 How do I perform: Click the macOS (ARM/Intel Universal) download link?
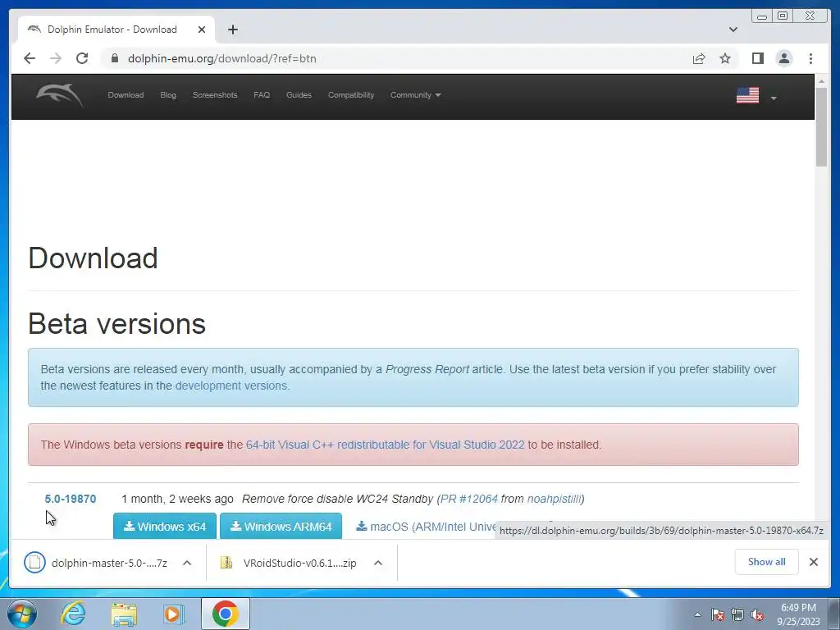(x=426, y=527)
